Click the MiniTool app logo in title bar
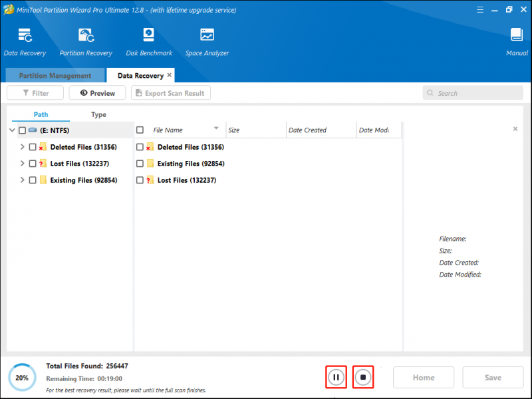532x399 pixels. [x=9, y=9]
